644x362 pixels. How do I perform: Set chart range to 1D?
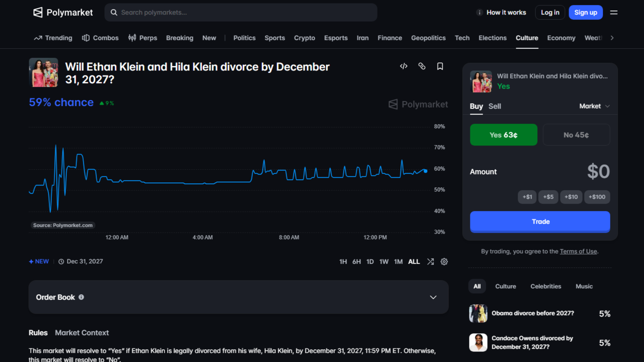tap(370, 261)
